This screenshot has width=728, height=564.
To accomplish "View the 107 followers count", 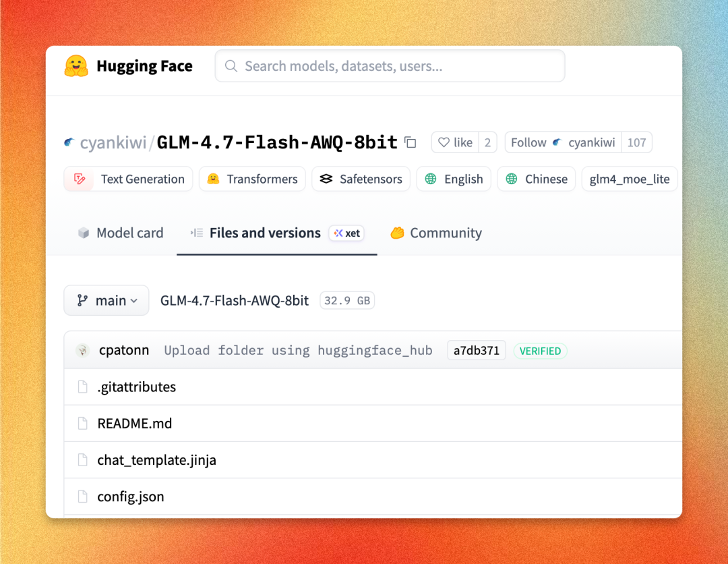I will point(636,142).
